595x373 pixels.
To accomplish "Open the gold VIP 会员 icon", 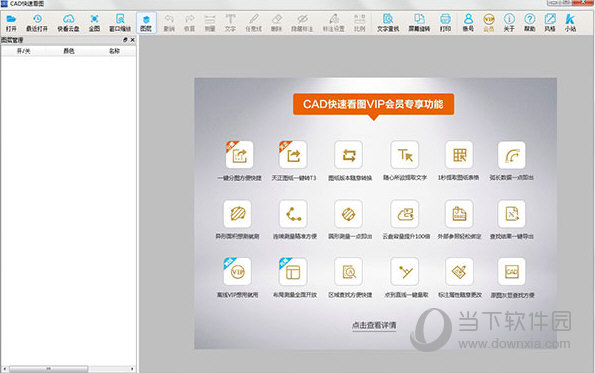I will tap(489, 23).
